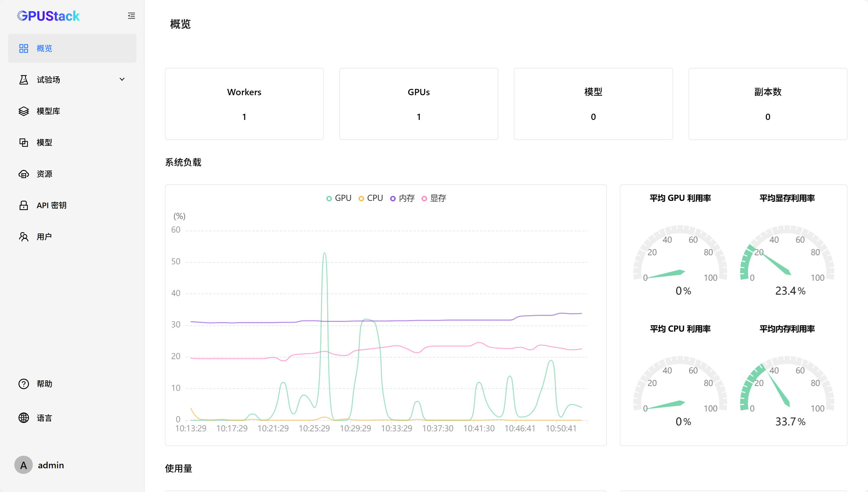Click the API Keys lock icon
Screen dimensions: 868x492
(x=23, y=205)
